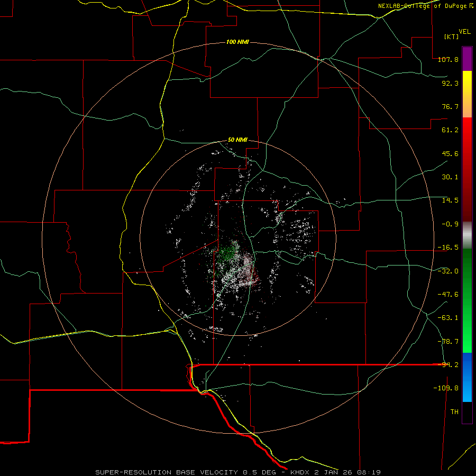Screen dimensions: 476x476
Task: Select the 30.1 velocity scale value
Action: [450, 177]
